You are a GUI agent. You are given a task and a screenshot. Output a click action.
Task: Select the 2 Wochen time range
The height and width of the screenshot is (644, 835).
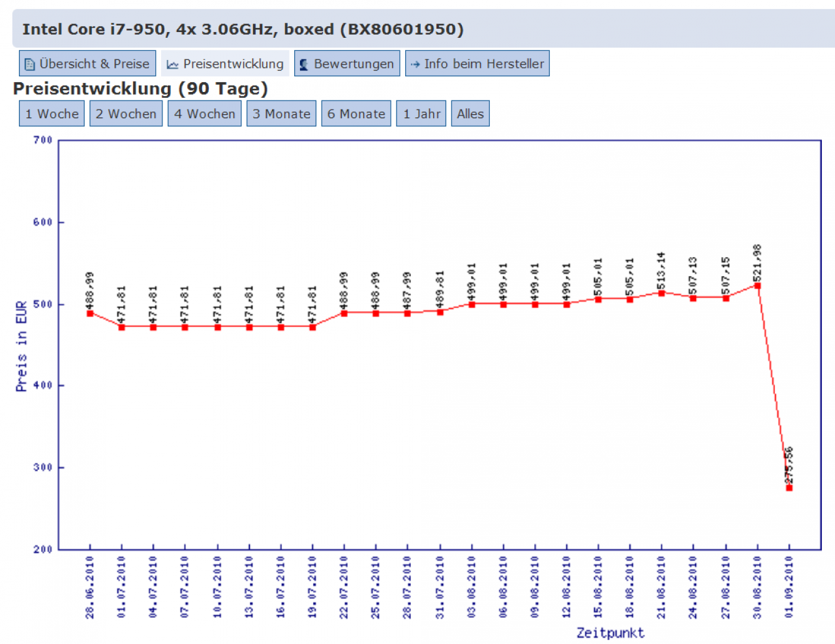(126, 114)
